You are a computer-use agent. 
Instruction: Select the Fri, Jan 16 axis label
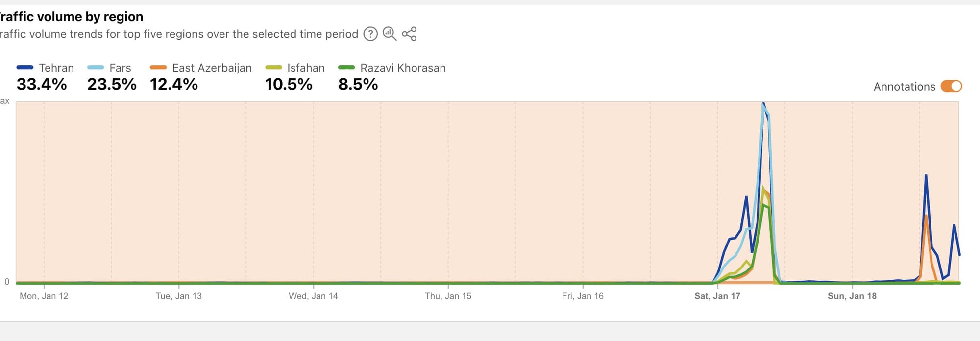[583, 296]
